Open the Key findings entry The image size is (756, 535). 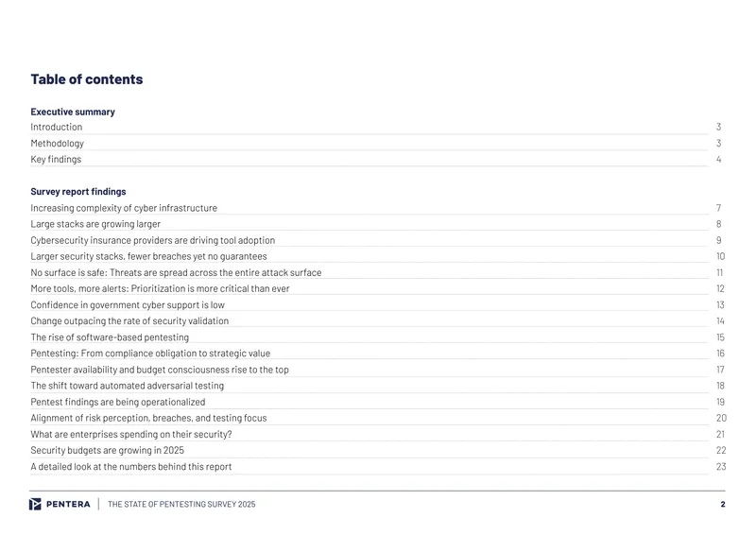56,159
